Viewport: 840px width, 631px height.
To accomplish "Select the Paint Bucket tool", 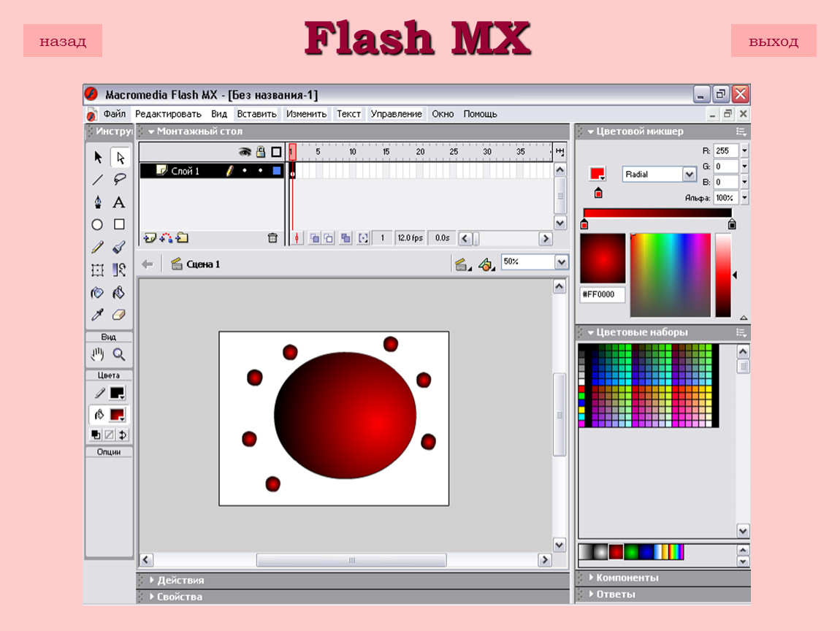I will (x=119, y=292).
